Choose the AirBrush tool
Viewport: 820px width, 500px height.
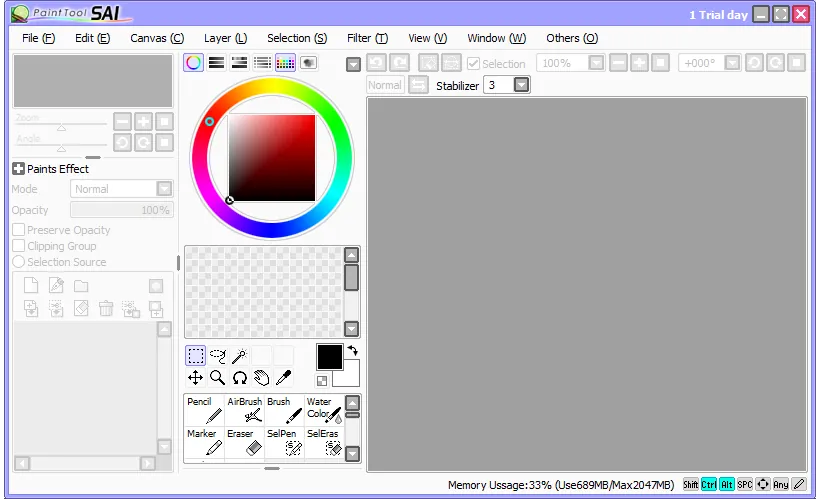(x=244, y=411)
